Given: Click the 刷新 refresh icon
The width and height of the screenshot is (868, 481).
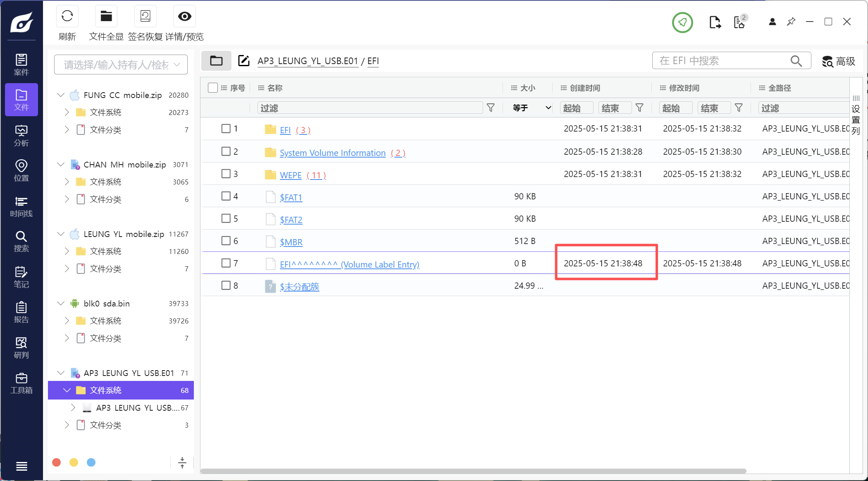Looking at the screenshot, I should (x=67, y=17).
